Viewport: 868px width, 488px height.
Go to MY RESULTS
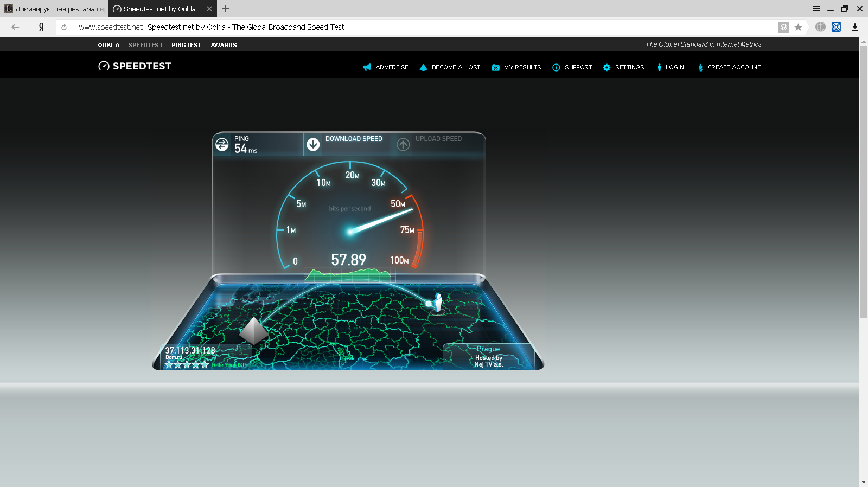tap(516, 67)
